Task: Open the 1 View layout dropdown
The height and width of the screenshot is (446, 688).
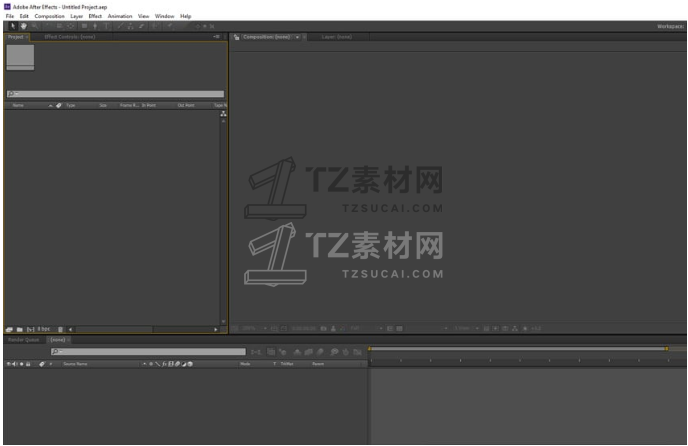Action: point(466,328)
